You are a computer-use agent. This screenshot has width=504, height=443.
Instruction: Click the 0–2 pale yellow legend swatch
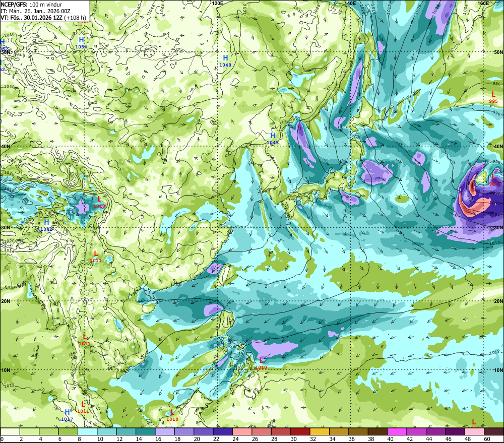pyautogui.click(x=10, y=431)
